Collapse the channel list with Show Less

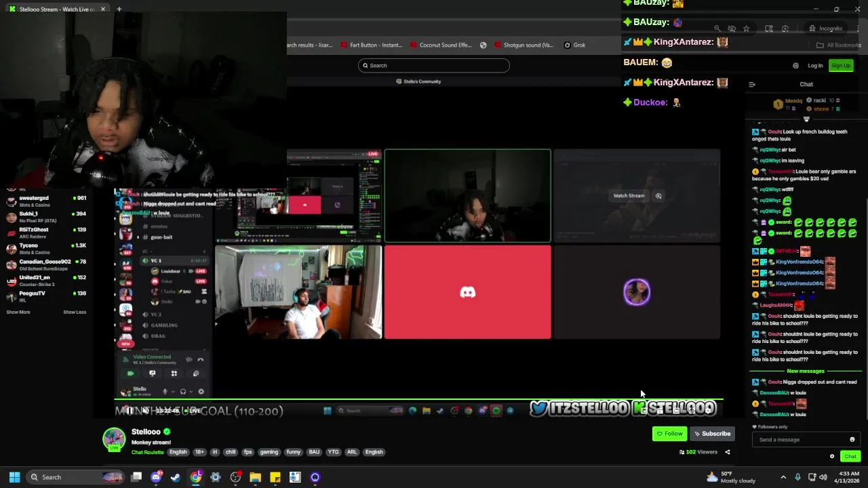click(x=75, y=312)
